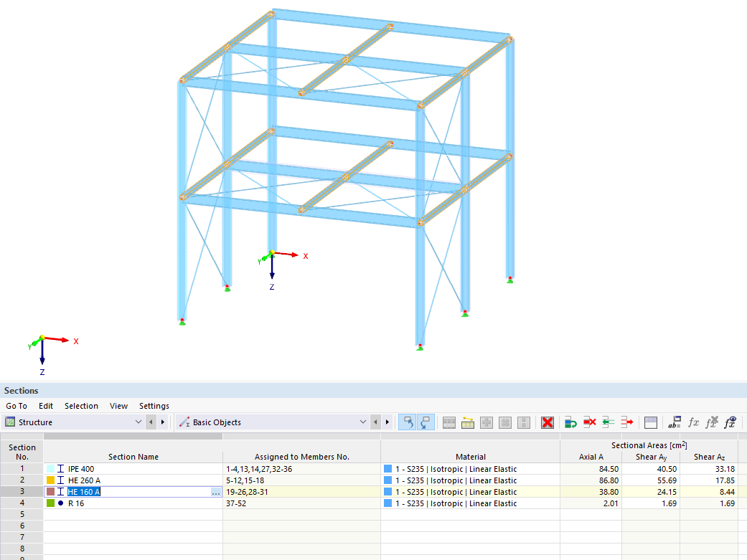This screenshot has width=747, height=560.
Task: Click the delete row icon with red X
Action: pos(589,422)
